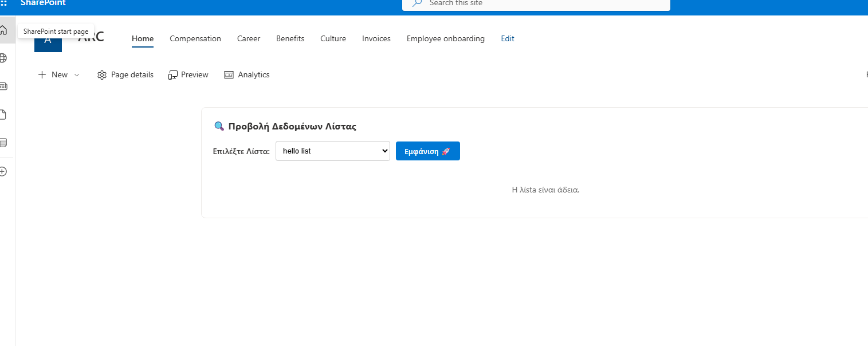The height and width of the screenshot is (346, 868).
Task: Click the Home icon in left rail
Action: tap(4, 30)
